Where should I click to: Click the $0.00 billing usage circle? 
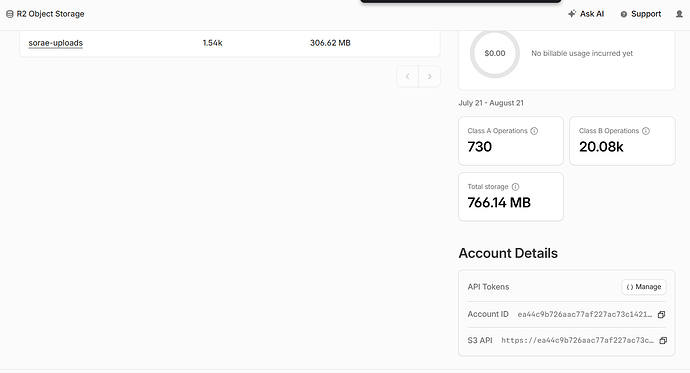click(495, 53)
